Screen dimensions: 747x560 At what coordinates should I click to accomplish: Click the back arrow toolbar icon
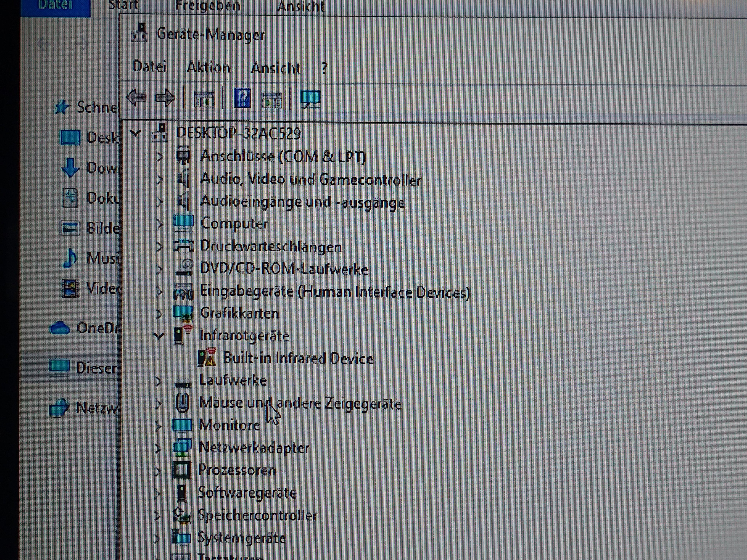[136, 98]
